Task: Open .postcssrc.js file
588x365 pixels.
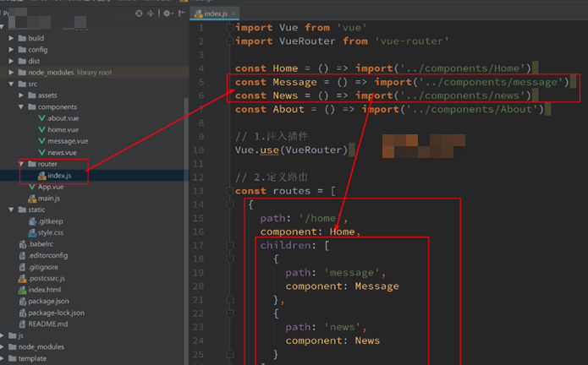Action: (x=47, y=278)
